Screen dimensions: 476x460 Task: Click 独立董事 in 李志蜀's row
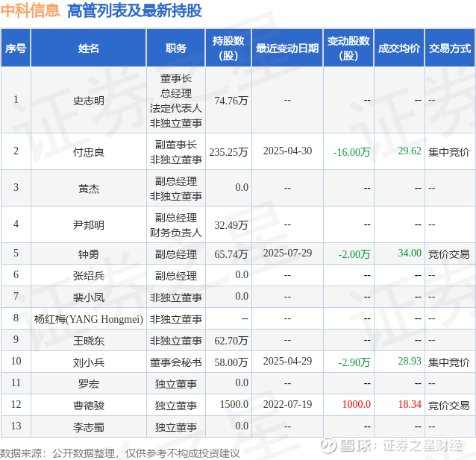pyautogui.click(x=176, y=427)
